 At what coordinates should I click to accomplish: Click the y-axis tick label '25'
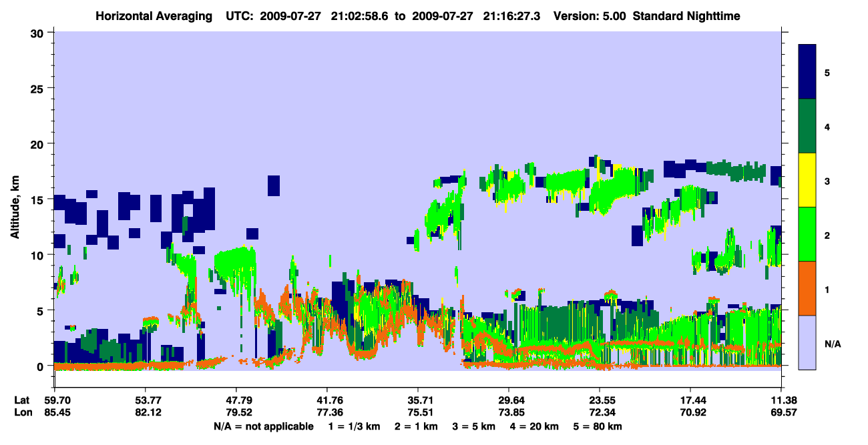pyautogui.click(x=39, y=88)
